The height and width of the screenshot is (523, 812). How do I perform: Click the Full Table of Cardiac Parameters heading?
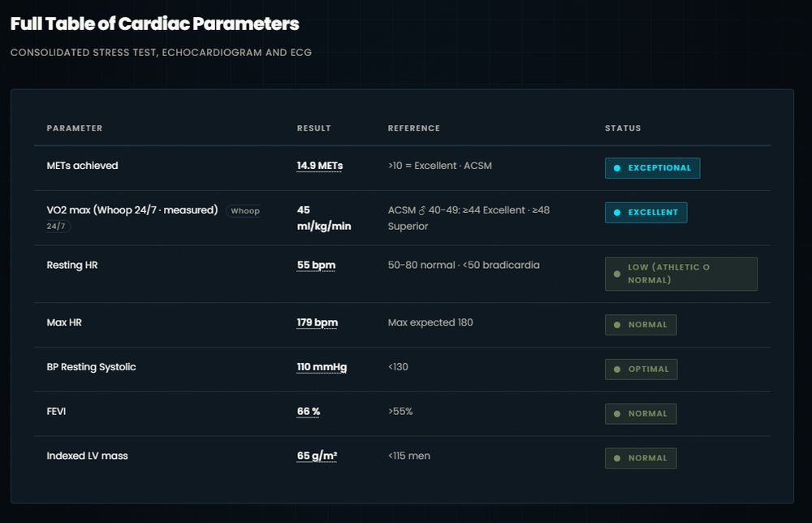tap(155, 24)
